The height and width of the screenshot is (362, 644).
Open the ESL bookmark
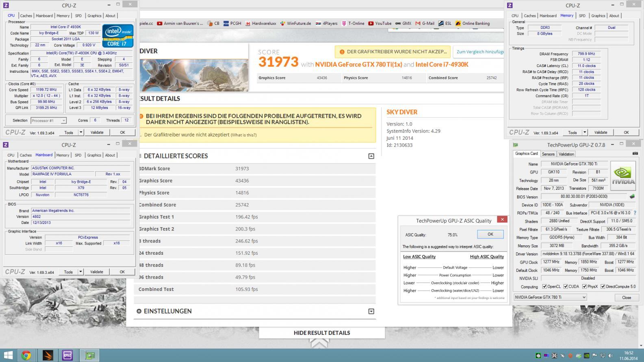pos(445,24)
